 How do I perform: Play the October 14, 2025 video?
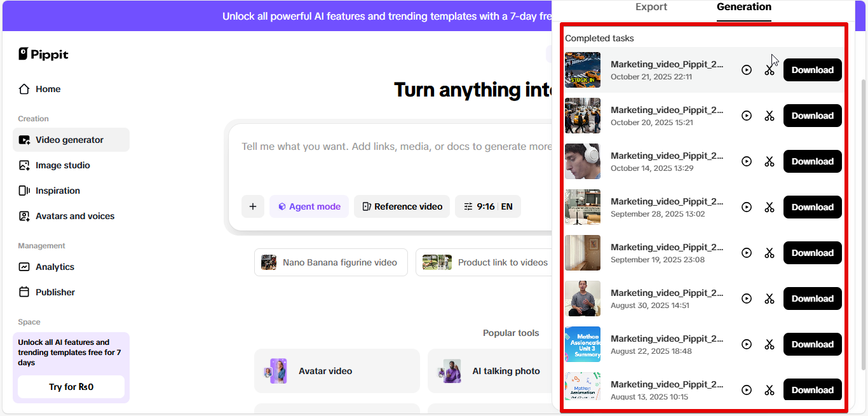pyautogui.click(x=747, y=161)
